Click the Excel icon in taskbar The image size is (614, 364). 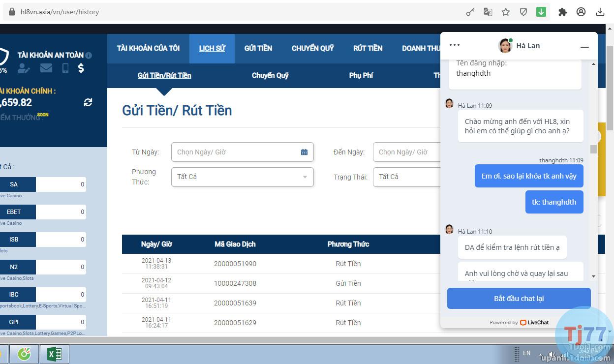[54, 354]
